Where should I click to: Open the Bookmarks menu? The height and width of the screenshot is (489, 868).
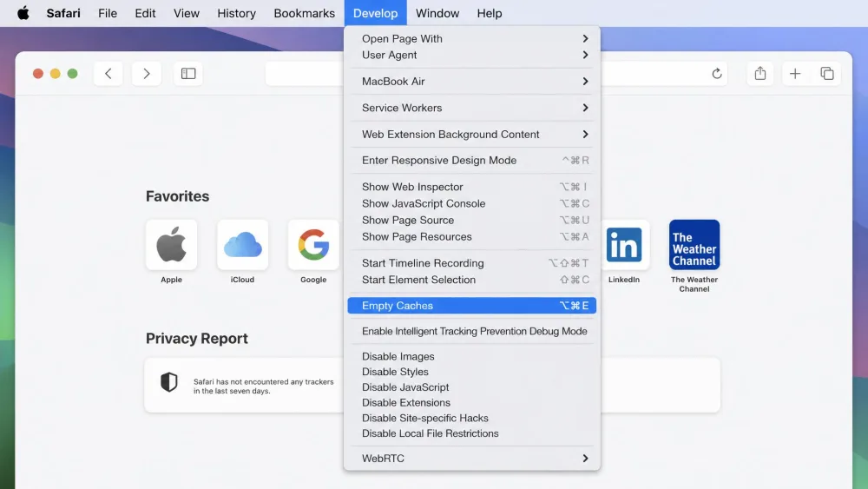pyautogui.click(x=305, y=13)
